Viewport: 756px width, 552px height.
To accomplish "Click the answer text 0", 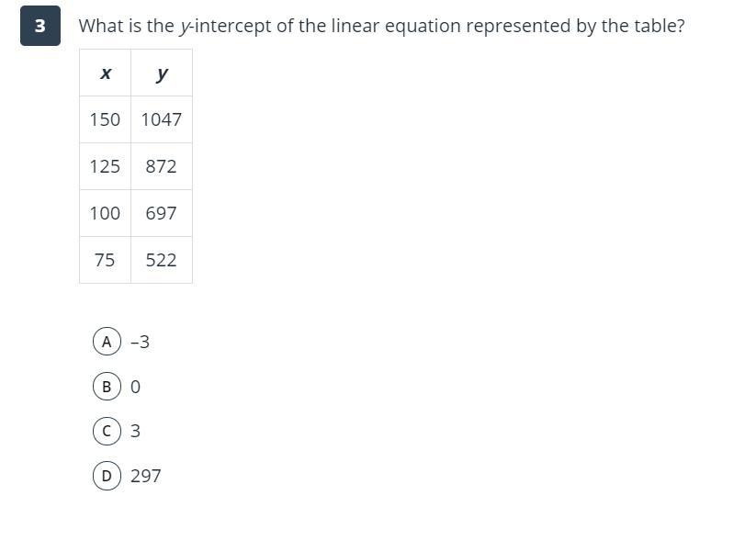I will (x=135, y=387).
